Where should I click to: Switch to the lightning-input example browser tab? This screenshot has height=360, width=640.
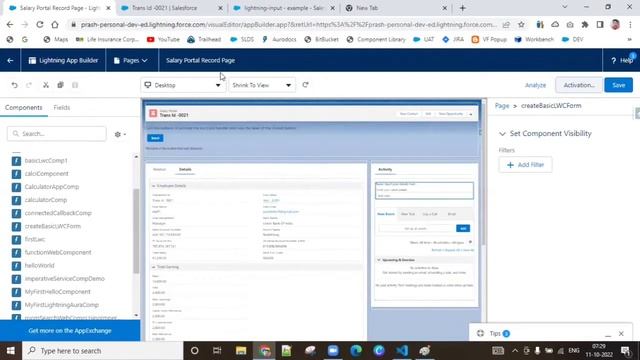(284, 8)
